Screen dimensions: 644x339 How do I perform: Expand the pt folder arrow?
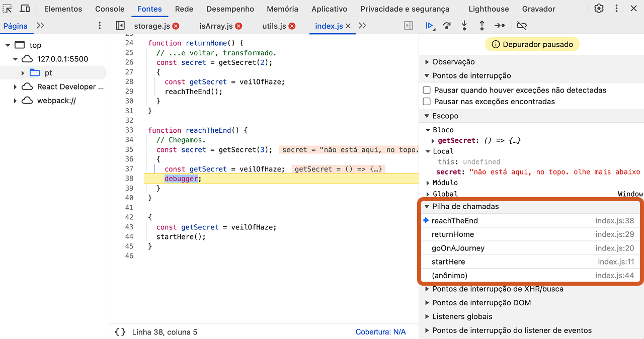[x=23, y=73]
